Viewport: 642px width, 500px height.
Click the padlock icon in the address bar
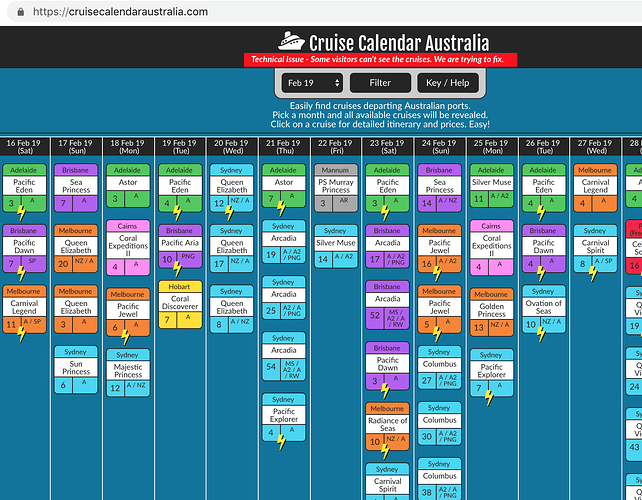pyautogui.click(x=20, y=11)
